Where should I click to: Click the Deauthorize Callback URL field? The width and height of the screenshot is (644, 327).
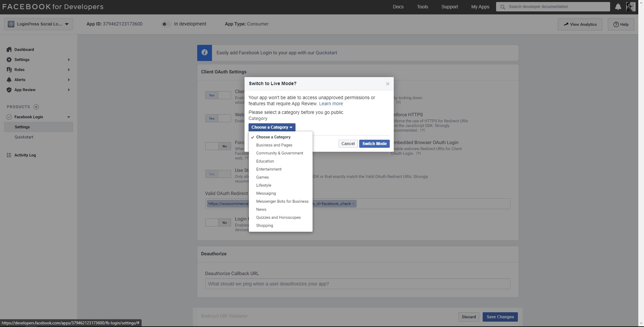coord(358,284)
